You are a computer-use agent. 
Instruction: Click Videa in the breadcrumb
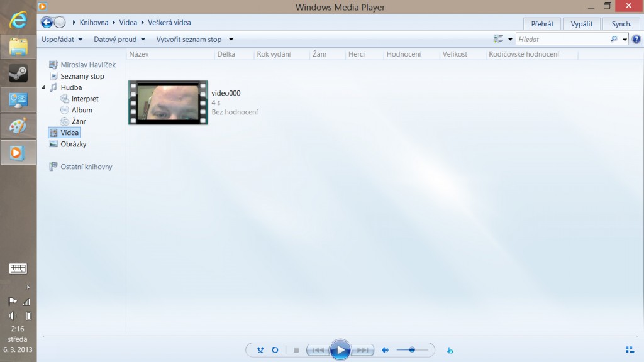pos(128,23)
